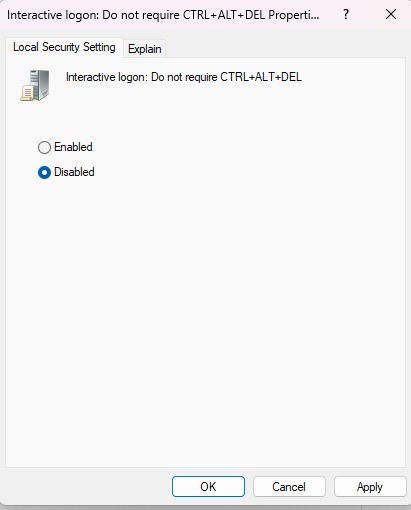
Task: Click the dialog title bar text
Action: [163, 15]
